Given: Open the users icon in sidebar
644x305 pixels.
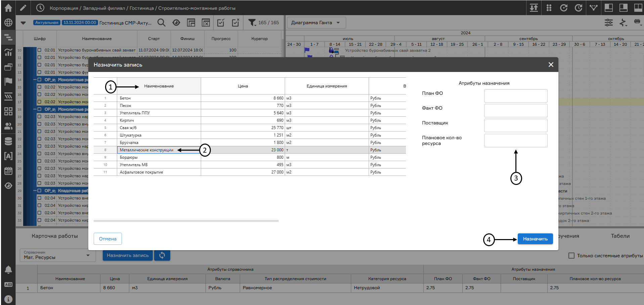Looking at the screenshot, I should coord(8,126).
